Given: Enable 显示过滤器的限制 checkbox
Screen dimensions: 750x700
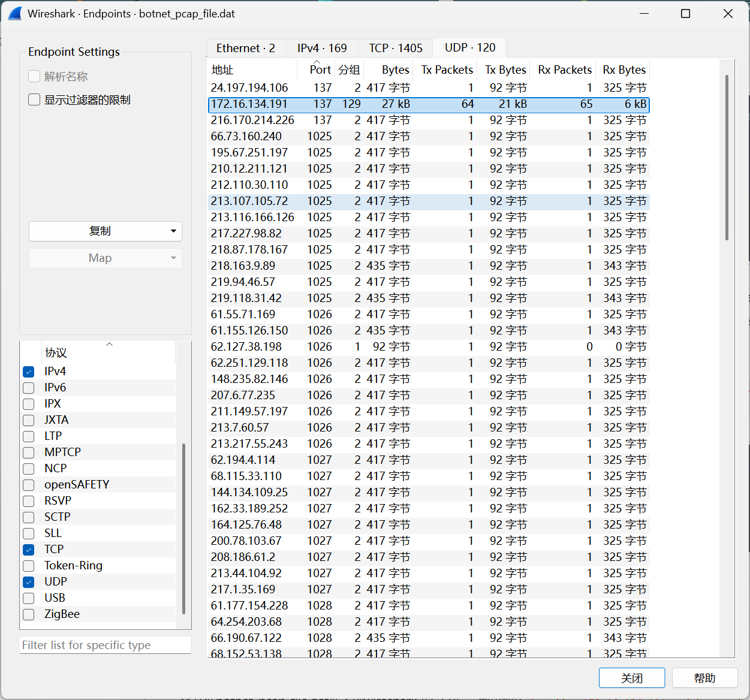Looking at the screenshot, I should click(x=34, y=99).
